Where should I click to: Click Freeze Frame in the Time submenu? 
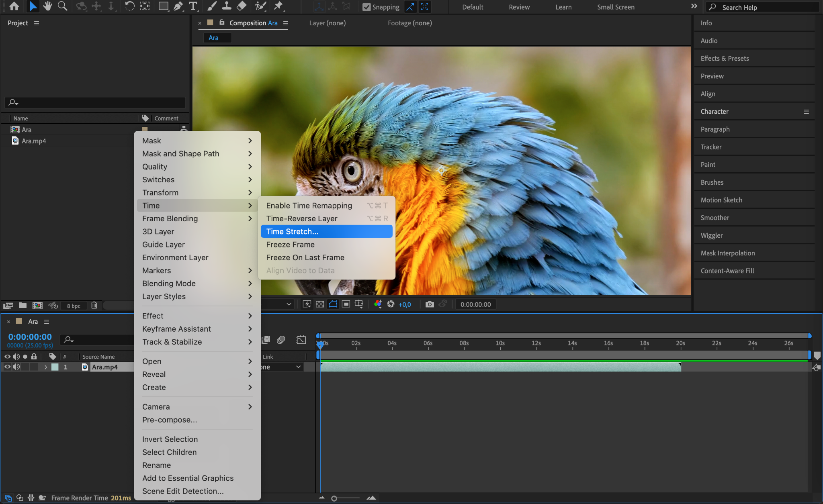[x=290, y=245]
